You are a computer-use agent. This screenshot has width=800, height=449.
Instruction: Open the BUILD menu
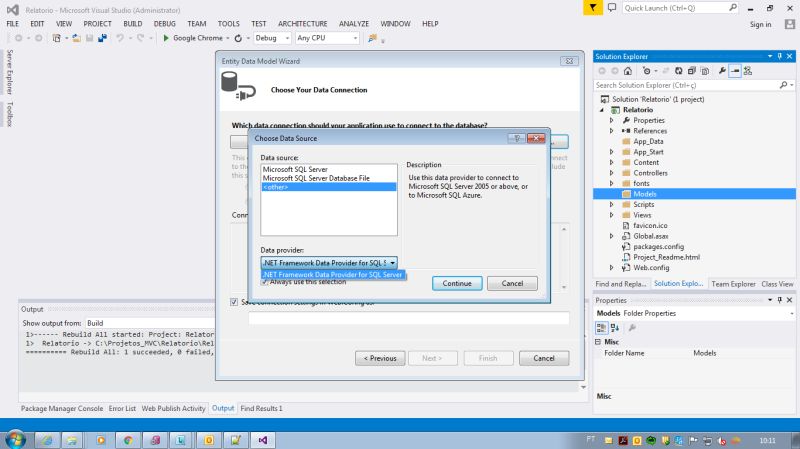coord(133,24)
